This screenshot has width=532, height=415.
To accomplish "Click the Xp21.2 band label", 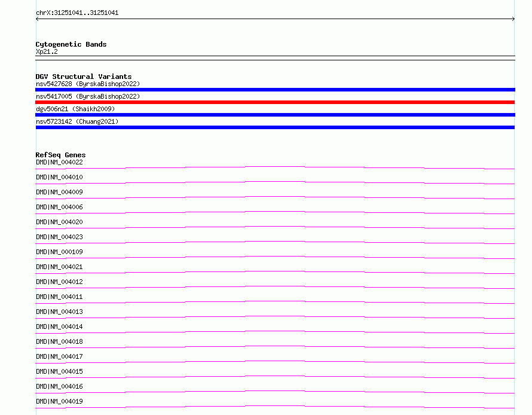I will click(47, 51).
